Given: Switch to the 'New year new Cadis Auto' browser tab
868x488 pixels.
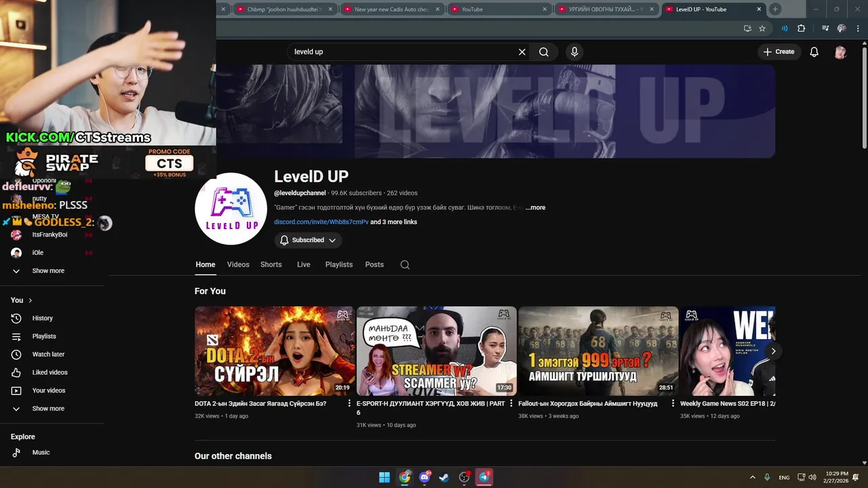Looking at the screenshot, I should pyautogui.click(x=391, y=9).
